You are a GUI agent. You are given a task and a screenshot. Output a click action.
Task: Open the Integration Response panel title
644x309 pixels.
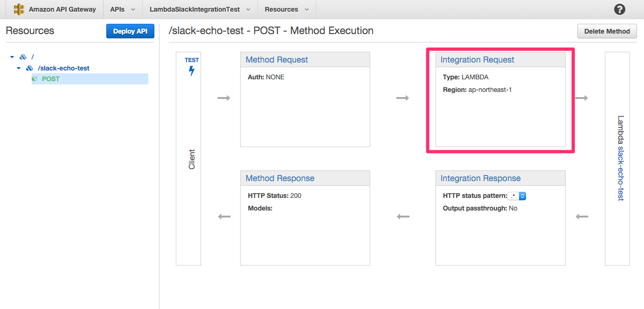point(480,178)
